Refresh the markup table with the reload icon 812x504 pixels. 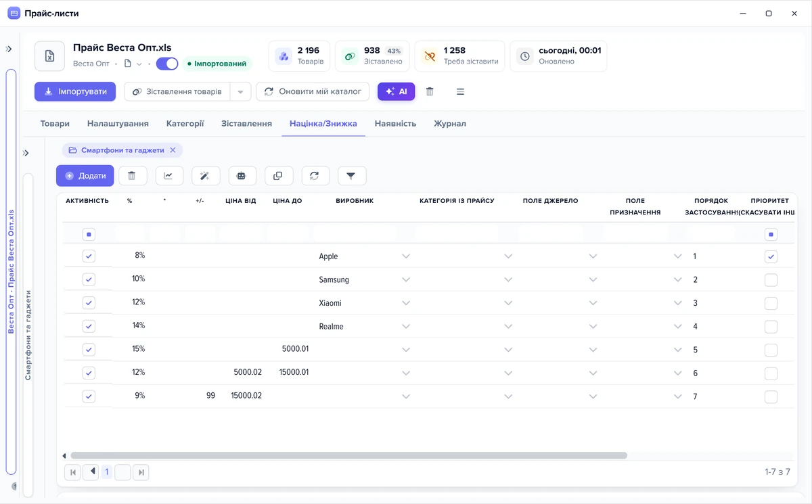pos(315,176)
